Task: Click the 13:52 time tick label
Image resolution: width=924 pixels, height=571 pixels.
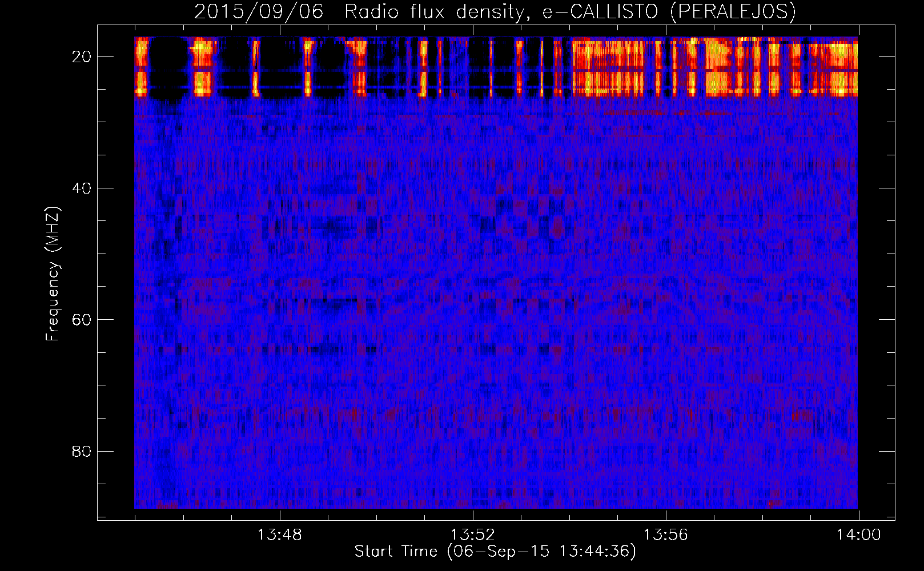Action: click(x=473, y=535)
